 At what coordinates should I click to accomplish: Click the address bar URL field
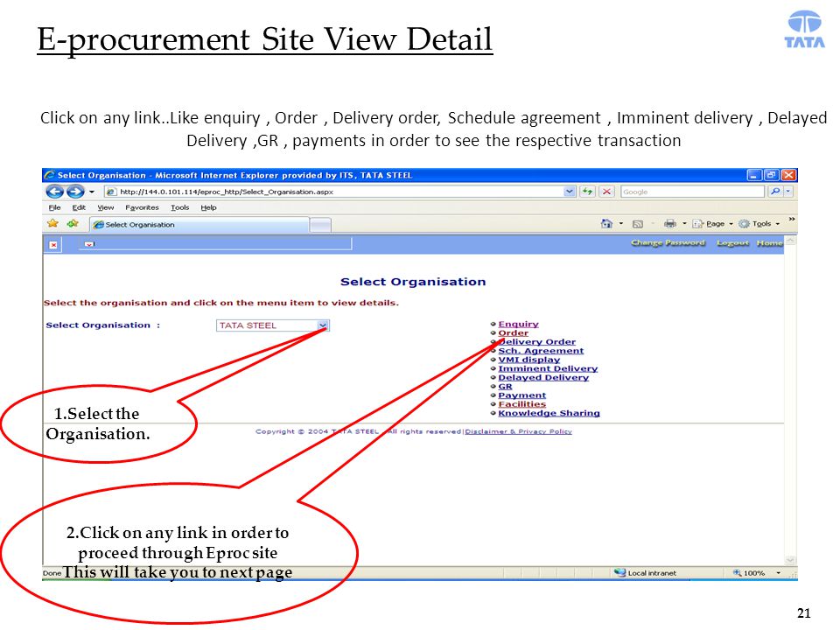click(x=333, y=192)
